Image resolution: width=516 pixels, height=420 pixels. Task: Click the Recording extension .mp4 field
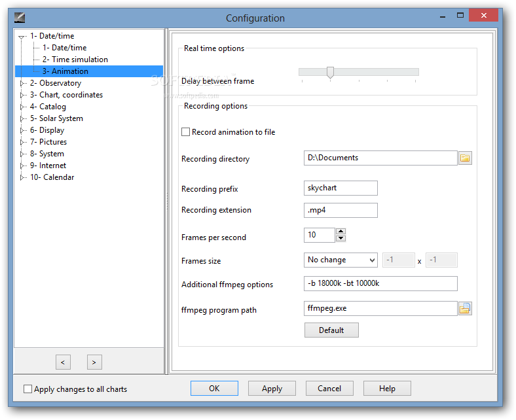coord(341,211)
